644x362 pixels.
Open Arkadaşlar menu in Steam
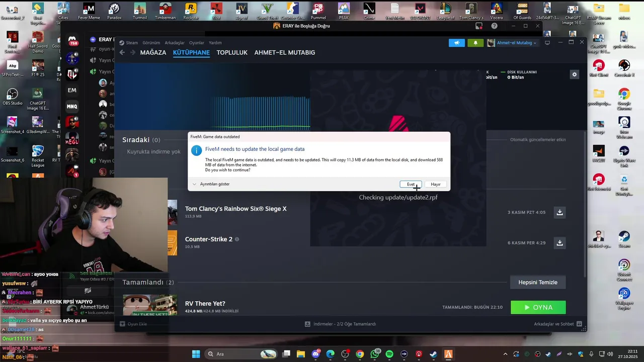coord(175,43)
